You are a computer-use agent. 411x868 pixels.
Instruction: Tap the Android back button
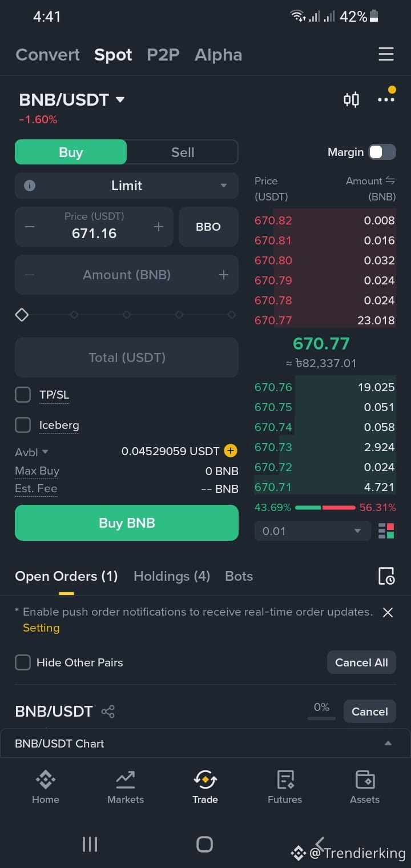coord(320,844)
